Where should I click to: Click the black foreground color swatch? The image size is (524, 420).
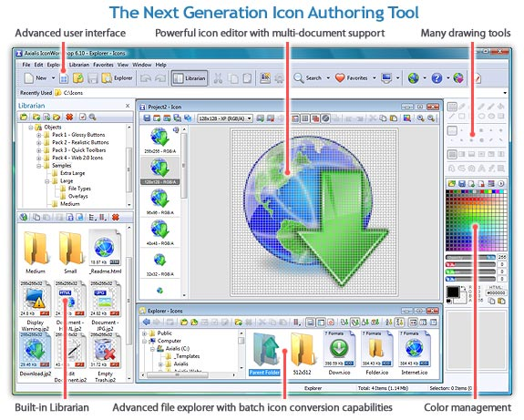pos(453,292)
